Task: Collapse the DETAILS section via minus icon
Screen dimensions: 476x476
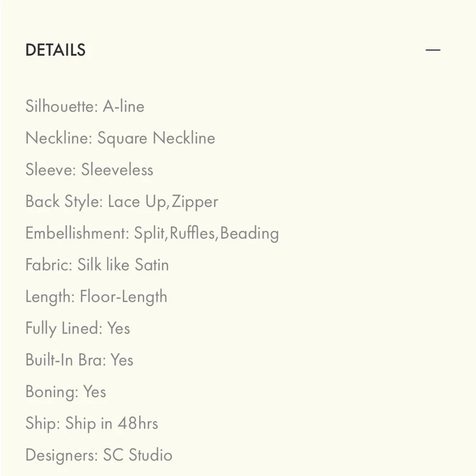Action: tap(433, 50)
